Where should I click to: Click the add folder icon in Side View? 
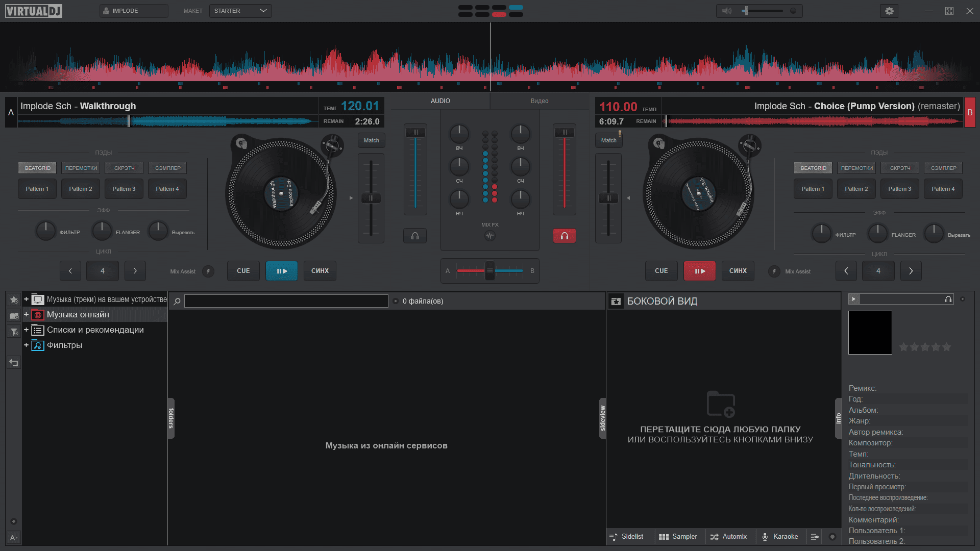tap(721, 404)
